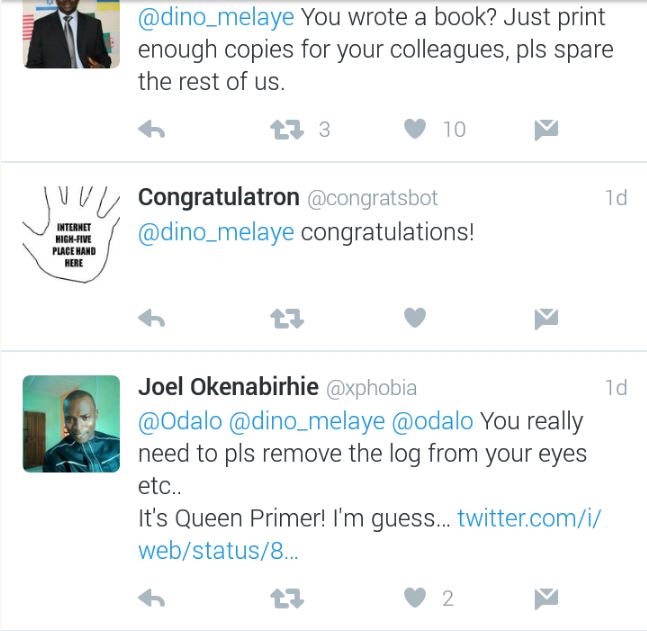Like the tweet with 10 likes

click(x=415, y=129)
